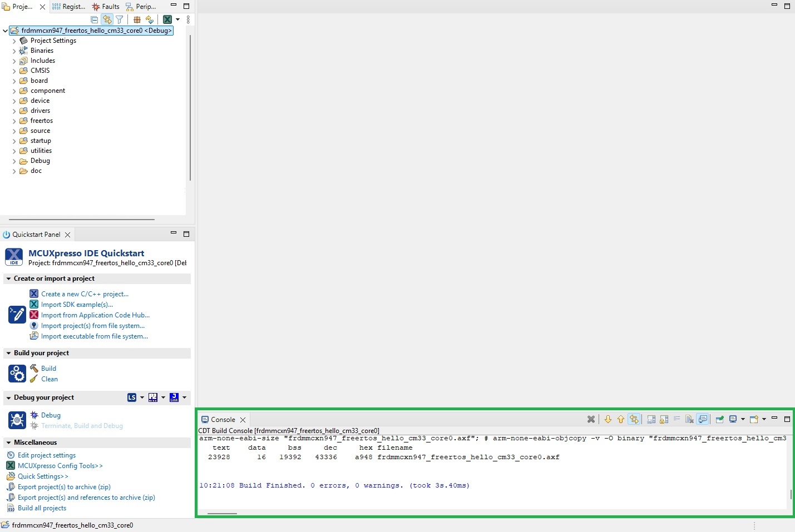Open the project filter funnel icon
The image size is (795, 532).
click(120, 19)
